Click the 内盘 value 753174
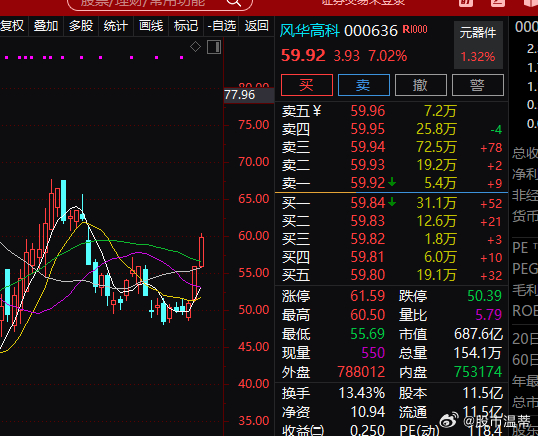Screen dimensions: 538x436 tap(478, 372)
